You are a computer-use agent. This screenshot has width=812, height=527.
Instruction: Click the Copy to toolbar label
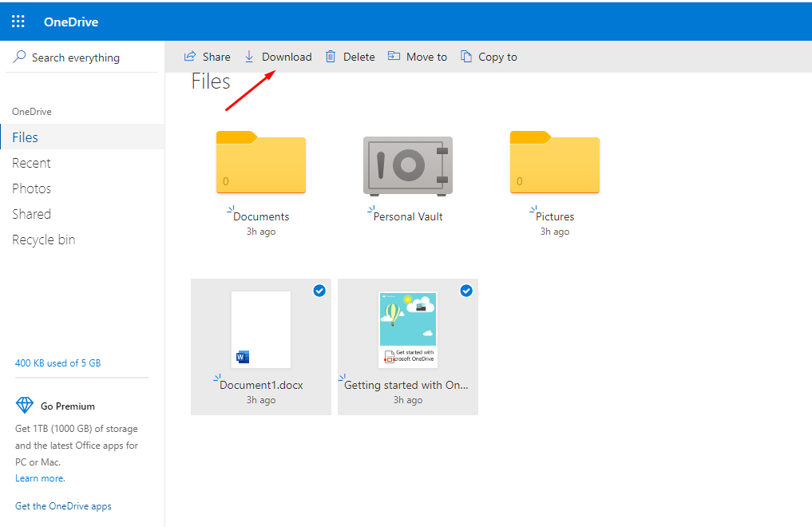[x=497, y=57]
